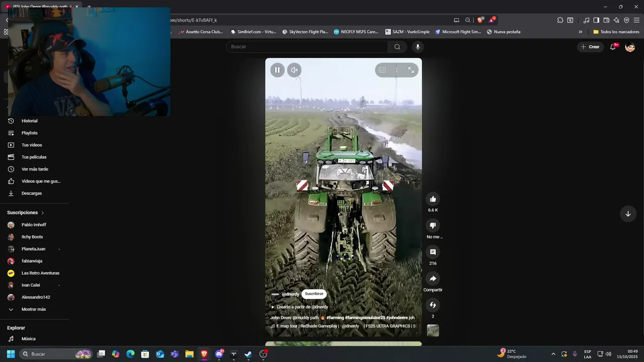Open Steam from the taskbar
Image resolution: width=644 pixels, height=362 pixels.
click(248, 354)
